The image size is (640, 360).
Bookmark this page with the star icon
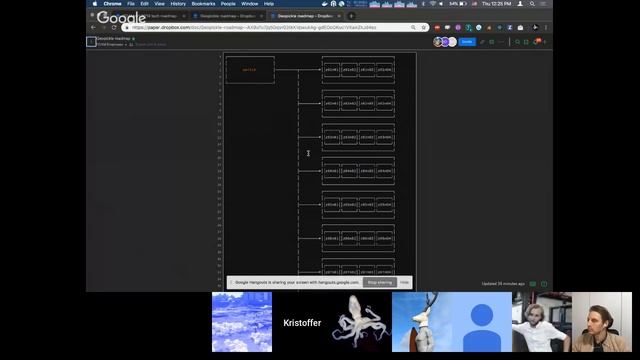(x=424, y=27)
